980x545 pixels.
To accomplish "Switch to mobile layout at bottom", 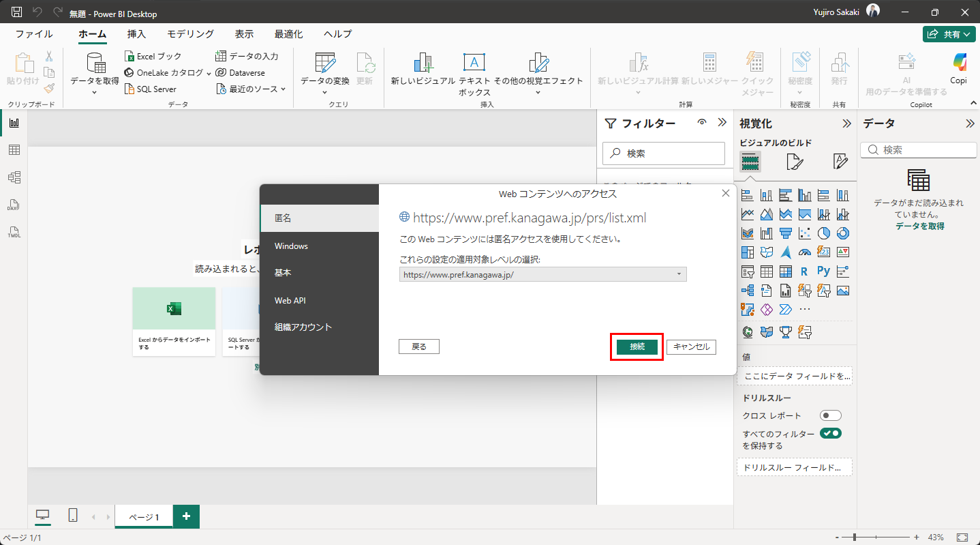I will click(x=73, y=516).
